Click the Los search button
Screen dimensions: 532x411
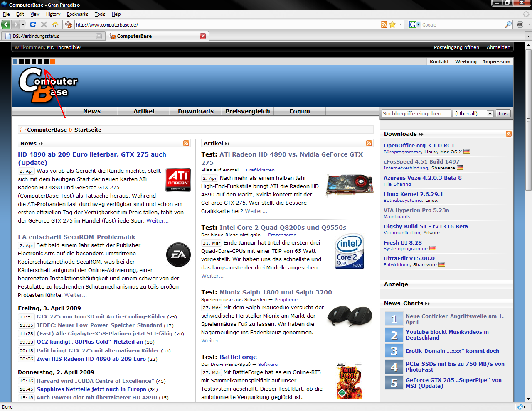[503, 113]
